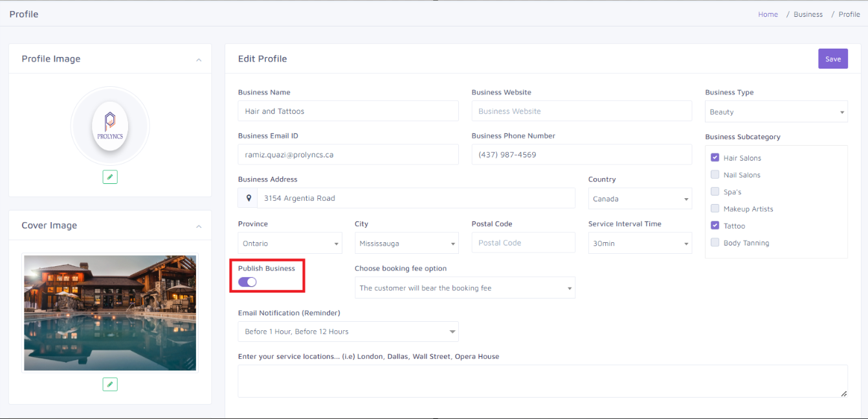Image resolution: width=868 pixels, height=419 pixels.
Task: Click the Business Email ID field
Action: pos(348,155)
